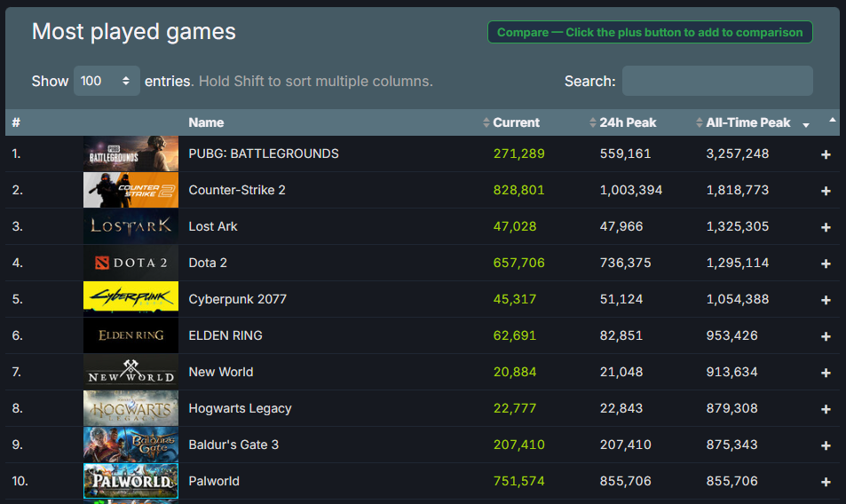
Task: Select the Cyberpunk 2077 banner image
Action: 130,299
